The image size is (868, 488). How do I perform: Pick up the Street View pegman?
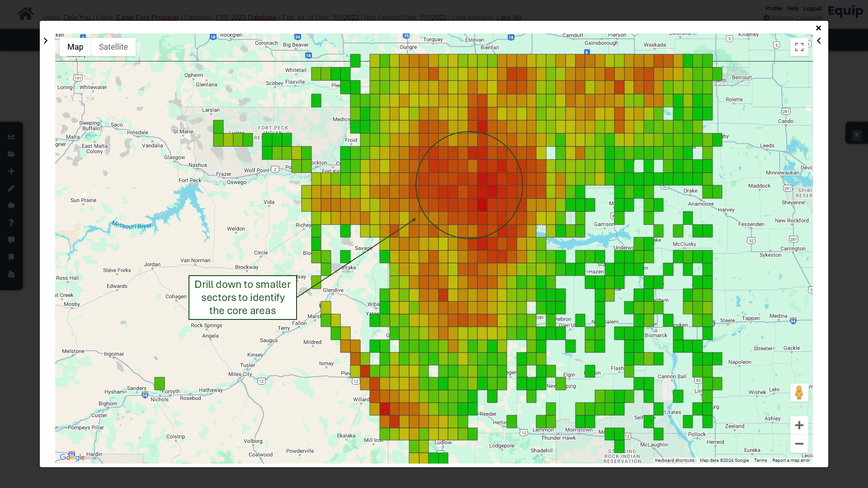pyautogui.click(x=799, y=392)
